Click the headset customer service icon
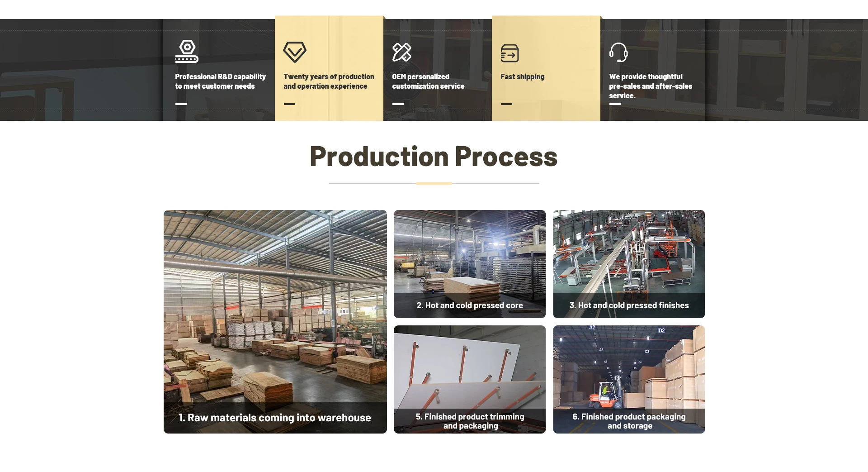The height and width of the screenshot is (472, 868). 618,52
